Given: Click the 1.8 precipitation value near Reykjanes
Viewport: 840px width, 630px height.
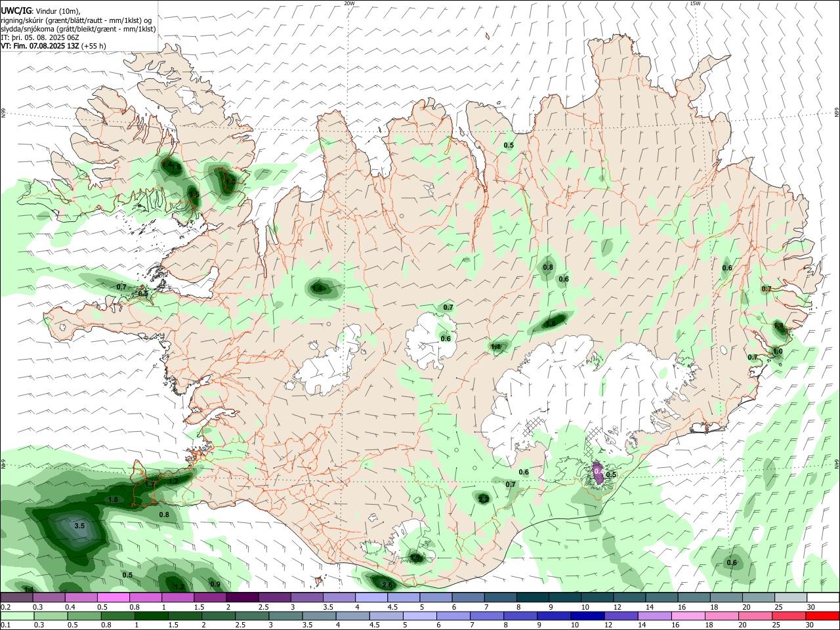Looking at the screenshot, I should (113, 499).
